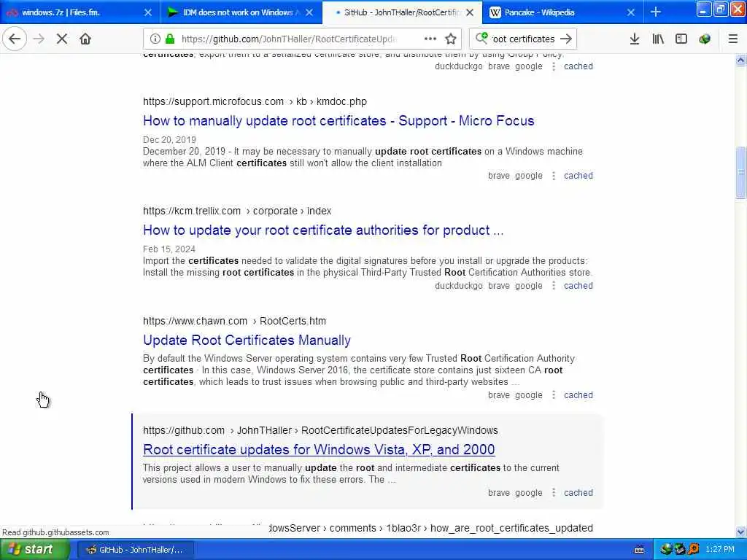Click the 1:27 PM system clock
Screen dimensions: 747x560
click(x=720, y=550)
